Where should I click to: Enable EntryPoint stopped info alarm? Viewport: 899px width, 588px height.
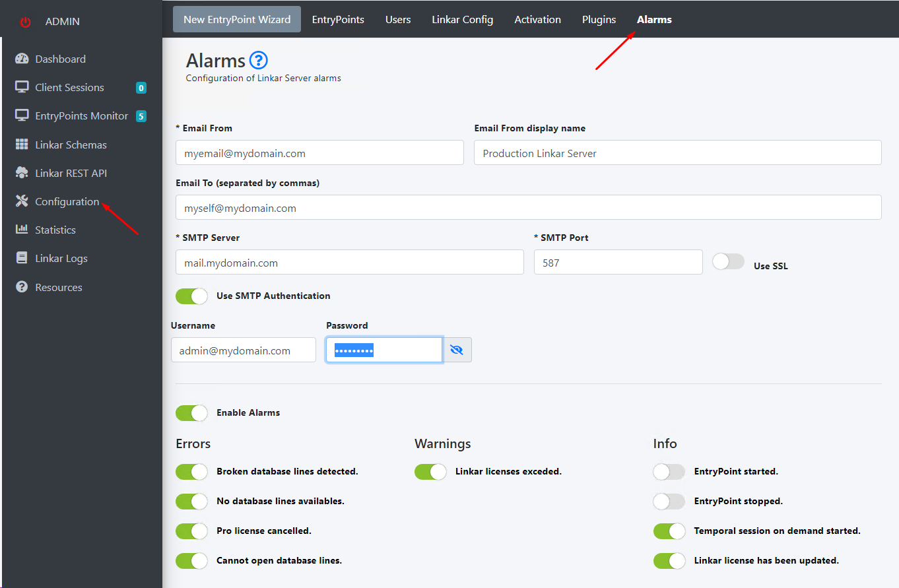click(669, 502)
